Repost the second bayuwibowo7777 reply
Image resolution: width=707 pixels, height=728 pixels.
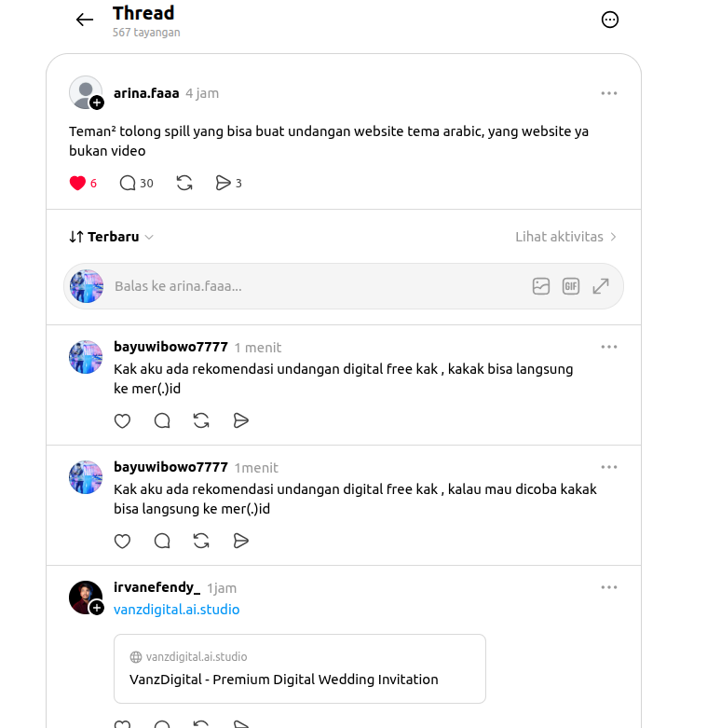201,541
